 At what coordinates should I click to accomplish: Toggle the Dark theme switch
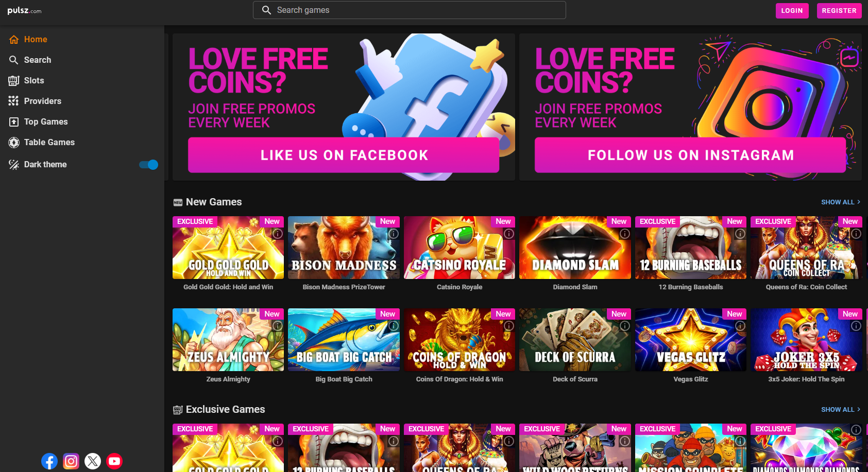[x=148, y=165]
